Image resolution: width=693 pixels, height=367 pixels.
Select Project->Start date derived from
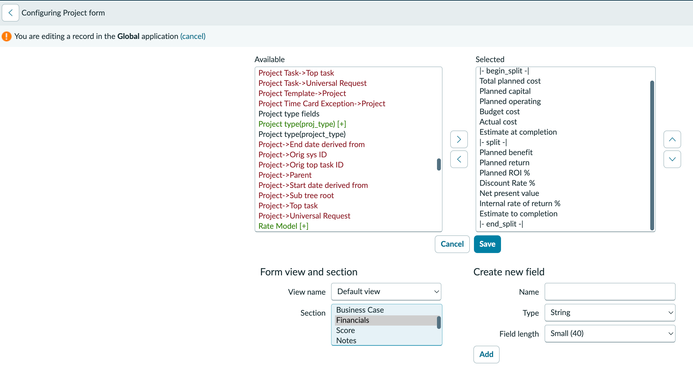(x=313, y=185)
